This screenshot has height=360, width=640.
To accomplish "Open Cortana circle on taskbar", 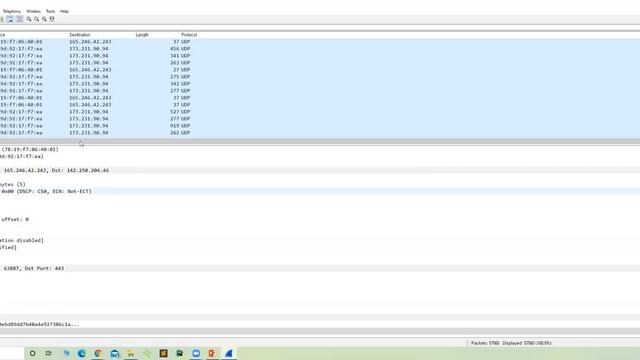I will coord(32,353).
